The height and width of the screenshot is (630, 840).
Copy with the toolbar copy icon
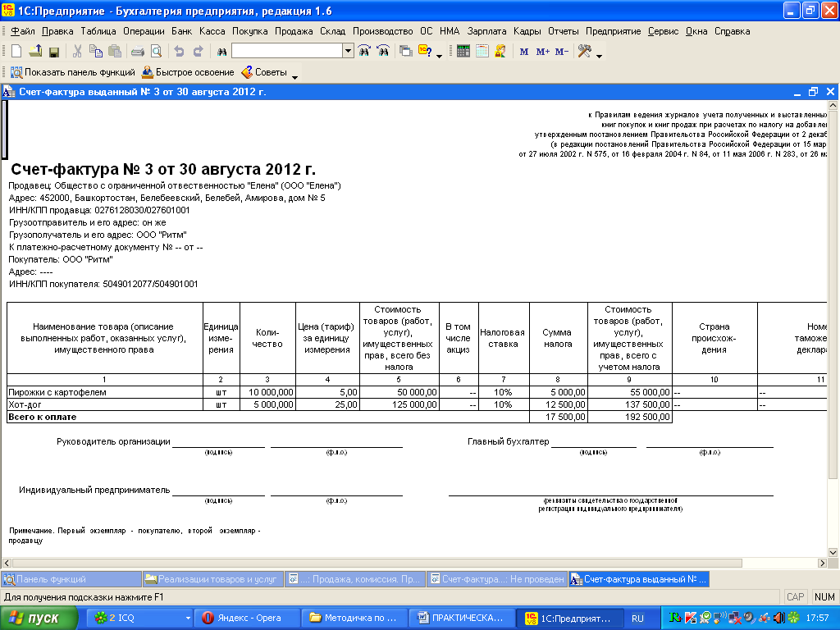coord(96,52)
